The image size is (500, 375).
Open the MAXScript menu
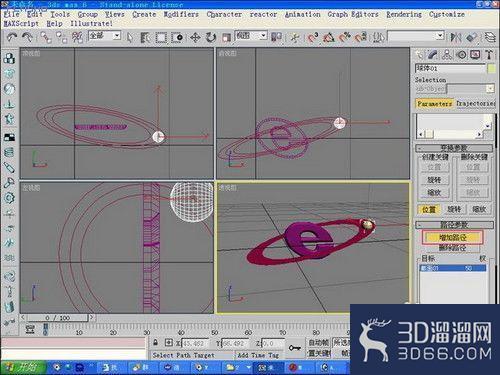coord(21,24)
